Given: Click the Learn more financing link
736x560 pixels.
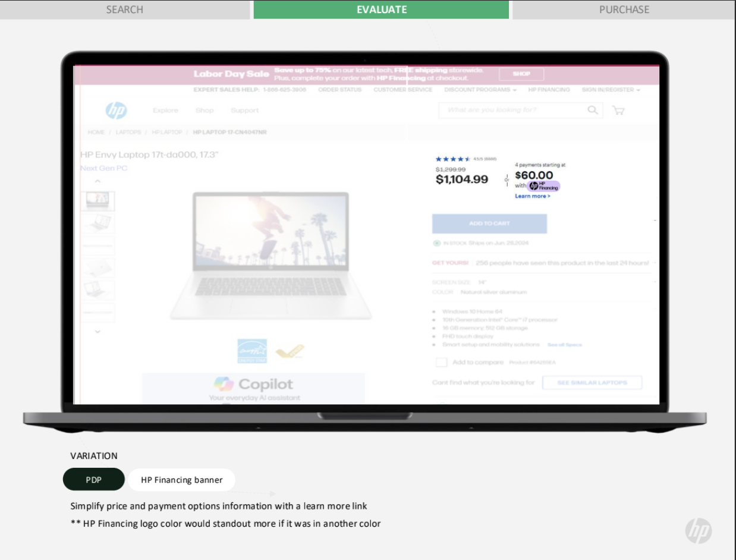Looking at the screenshot, I should pos(532,196).
